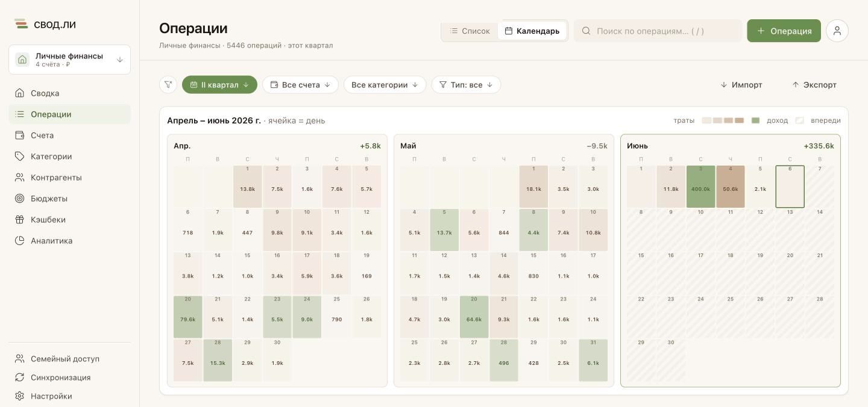The width and height of the screenshot is (868, 407).
Task: Select May 31 cell with 6.1k
Action: click(593, 360)
